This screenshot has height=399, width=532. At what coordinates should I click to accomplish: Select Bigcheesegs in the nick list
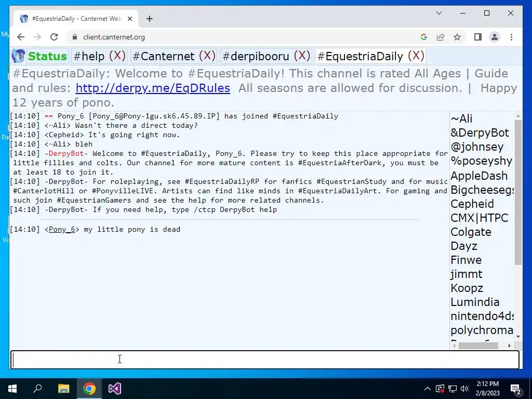click(482, 190)
